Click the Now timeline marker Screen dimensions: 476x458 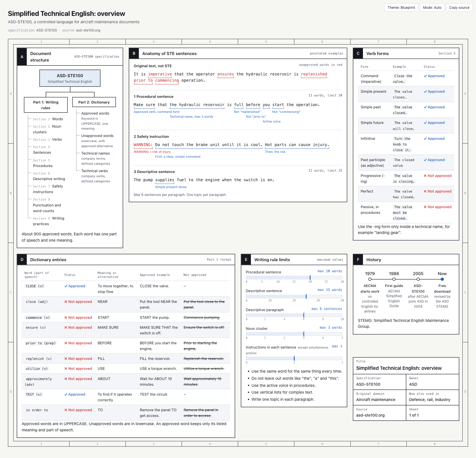click(442, 279)
